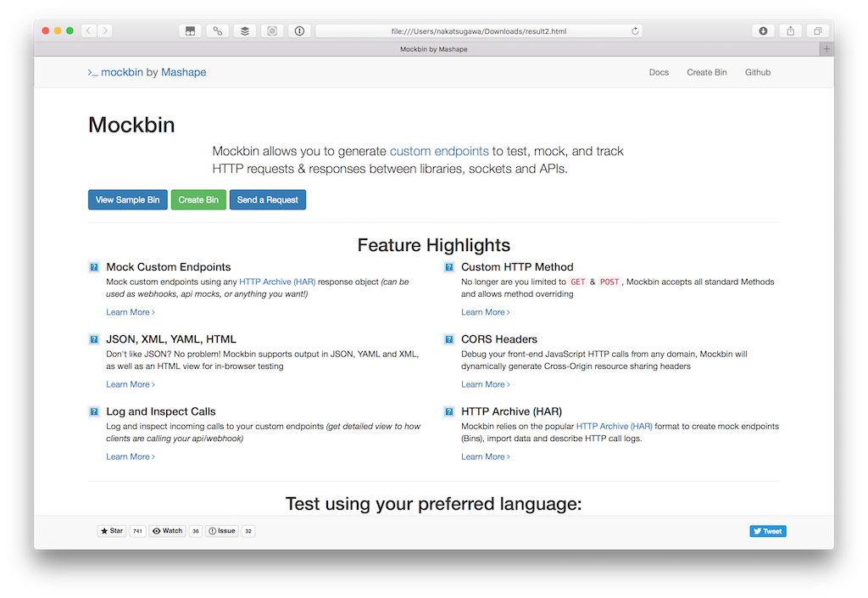Show all tabs overview
This screenshot has width=868, height=598.
pyautogui.click(x=818, y=31)
